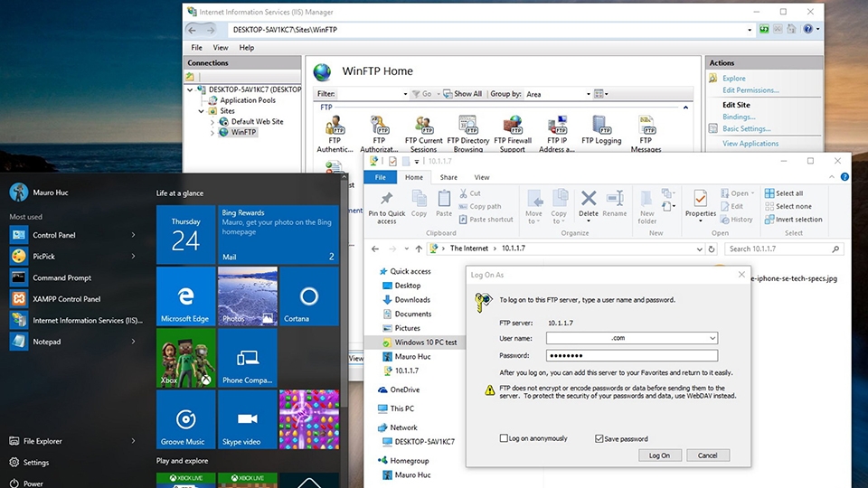Open FTP Directory Browsing icon
868x488 pixels.
(x=467, y=127)
